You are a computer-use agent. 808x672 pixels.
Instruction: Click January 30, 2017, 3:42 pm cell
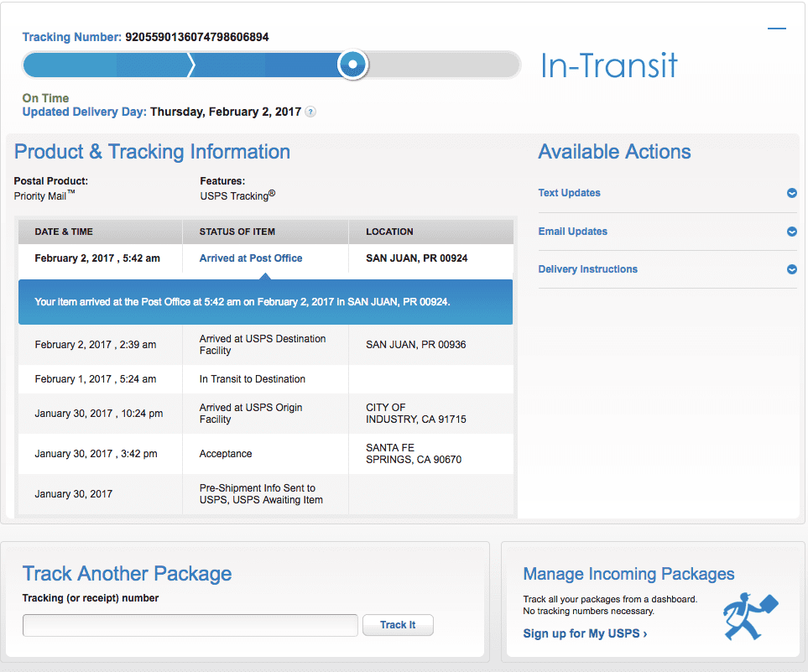coord(96,454)
